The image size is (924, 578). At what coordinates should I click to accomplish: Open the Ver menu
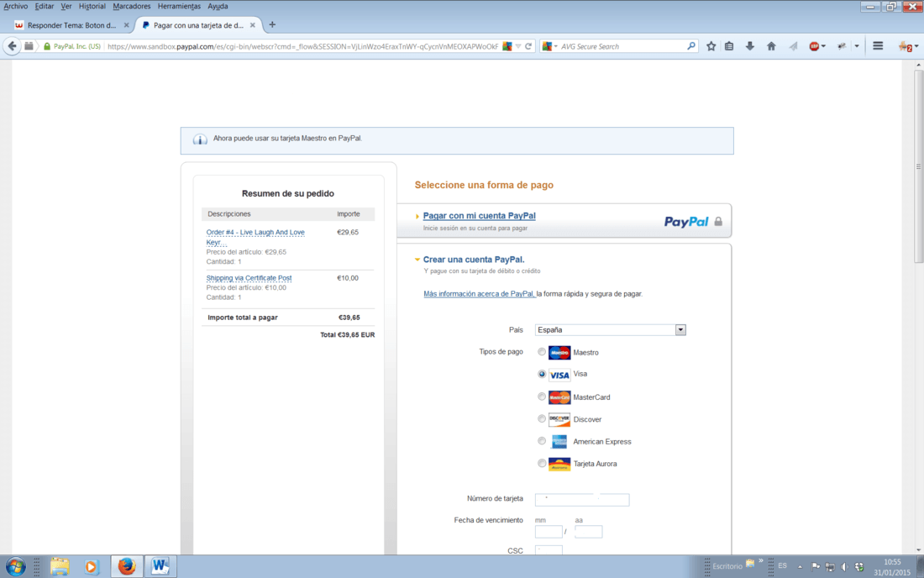(x=66, y=6)
